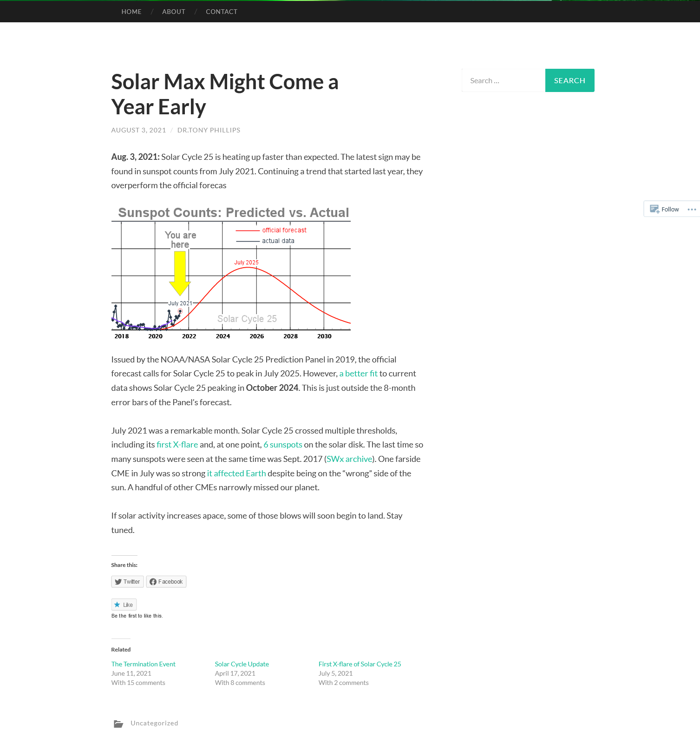The image size is (700, 750).
Task: Follow the 'it affected Earth' link
Action: click(236, 474)
